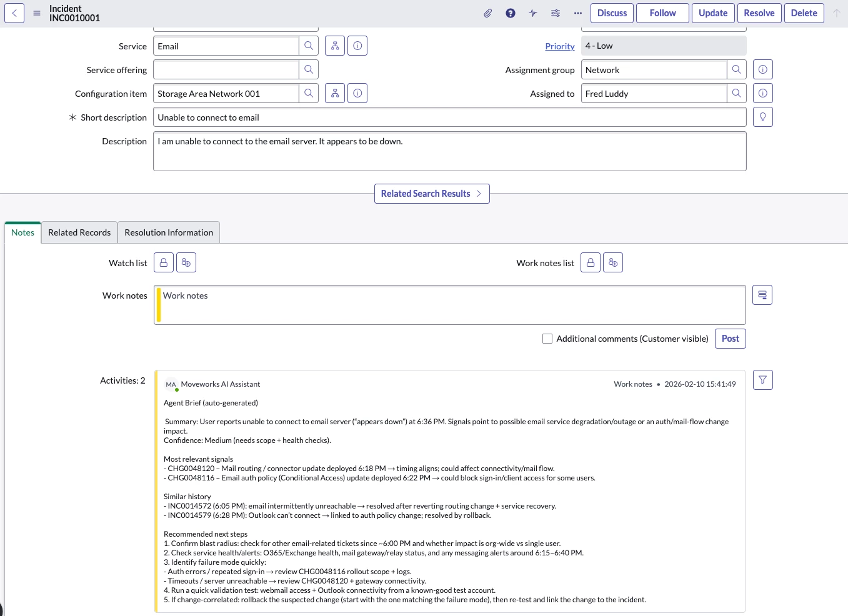Search Service field with lookup icon
The image size is (848, 616).
pyautogui.click(x=309, y=46)
